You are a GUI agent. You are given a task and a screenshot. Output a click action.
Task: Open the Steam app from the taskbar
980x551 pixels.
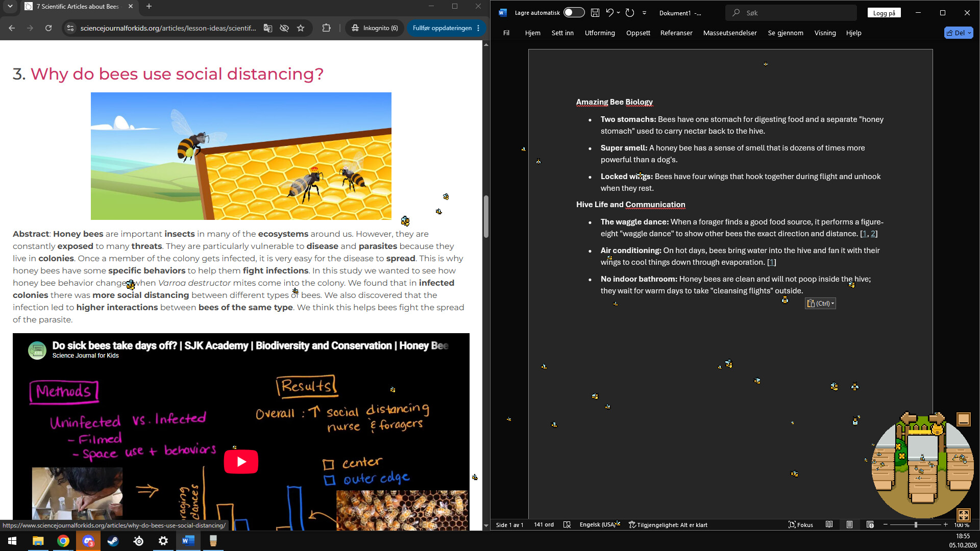point(113,541)
